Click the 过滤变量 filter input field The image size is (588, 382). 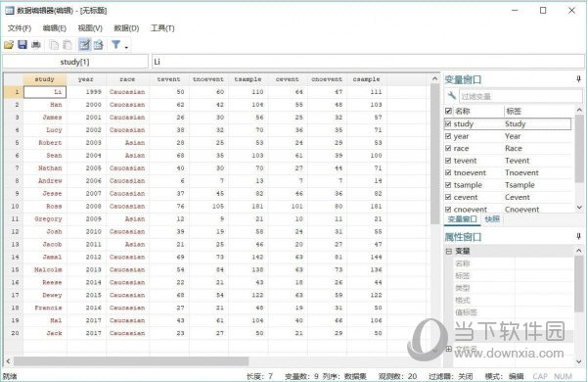[x=521, y=96]
